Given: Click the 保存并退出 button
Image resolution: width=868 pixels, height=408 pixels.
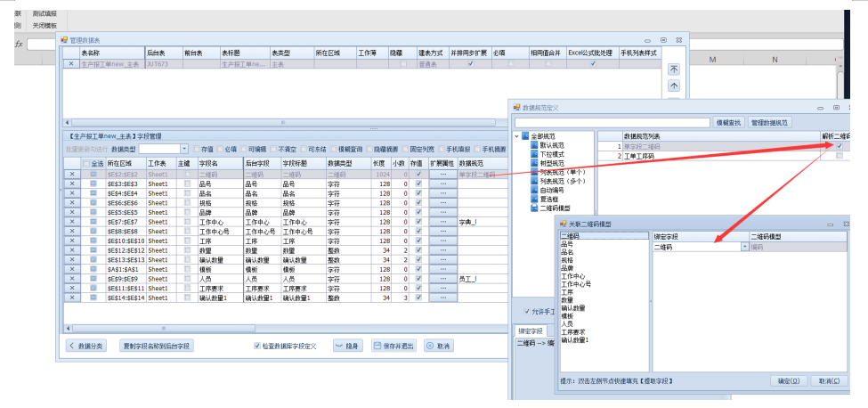Looking at the screenshot, I should coord(393,345).
